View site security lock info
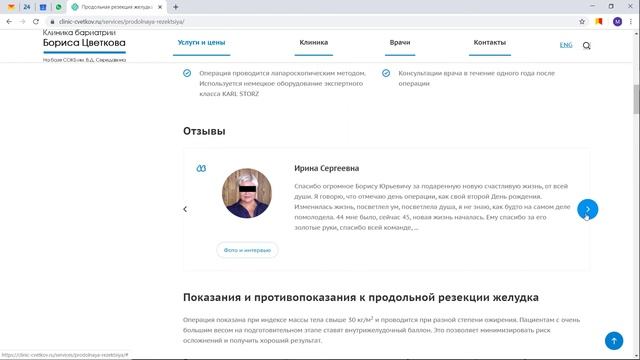The image size is (640, 360). 52,22
